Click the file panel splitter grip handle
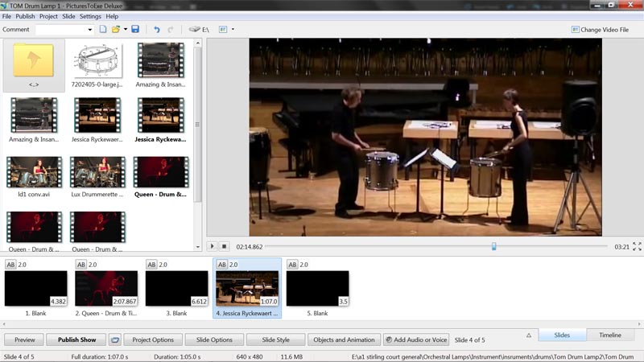Viewport: 644px width, 362px height. tap(197, 125)
